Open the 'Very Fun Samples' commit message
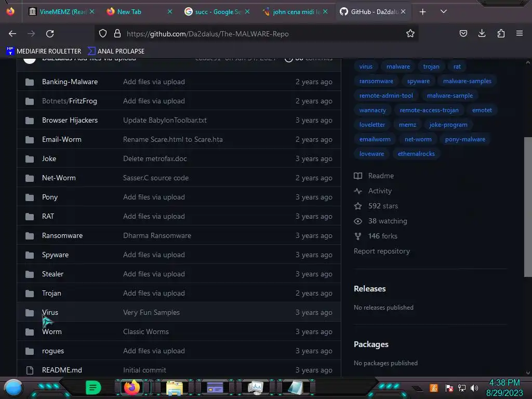This screenshot has width=532, height=399. (x=151, y=312)
